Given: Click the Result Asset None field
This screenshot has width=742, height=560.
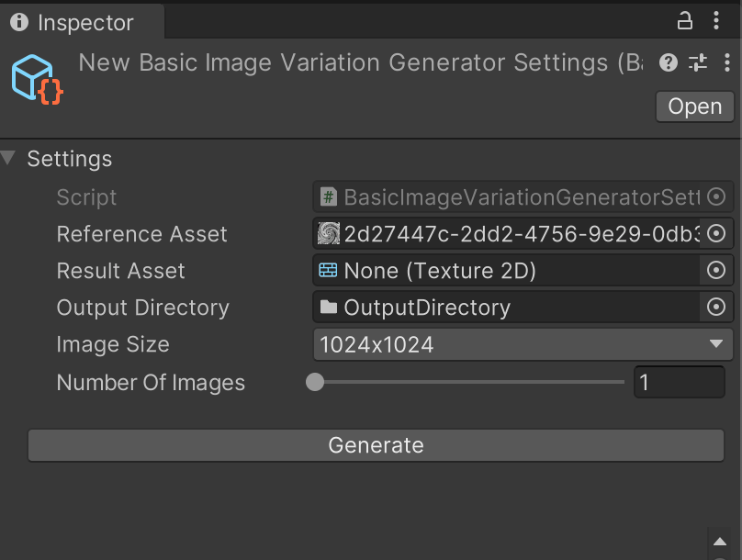Looking at the screenshot, I should pyautogui.click(x=507, y=271).
